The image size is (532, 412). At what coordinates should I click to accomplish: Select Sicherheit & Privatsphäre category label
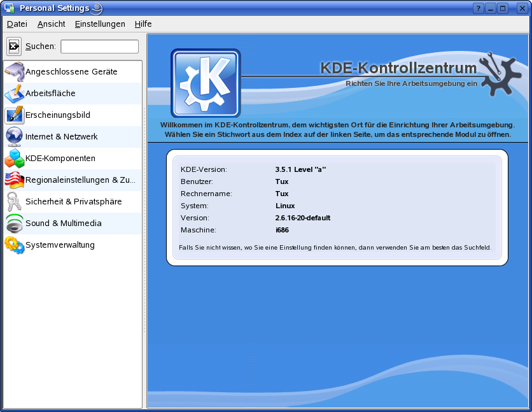coord(74,202)
